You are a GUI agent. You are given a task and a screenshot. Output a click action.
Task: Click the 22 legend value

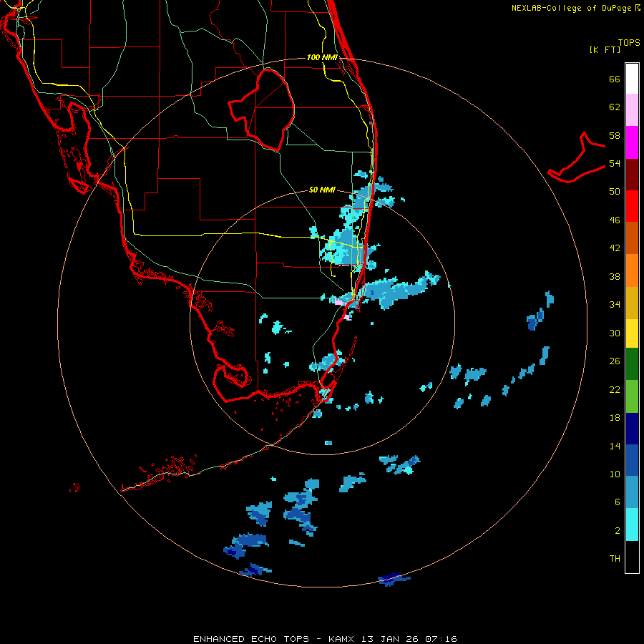tap(615, 389)
